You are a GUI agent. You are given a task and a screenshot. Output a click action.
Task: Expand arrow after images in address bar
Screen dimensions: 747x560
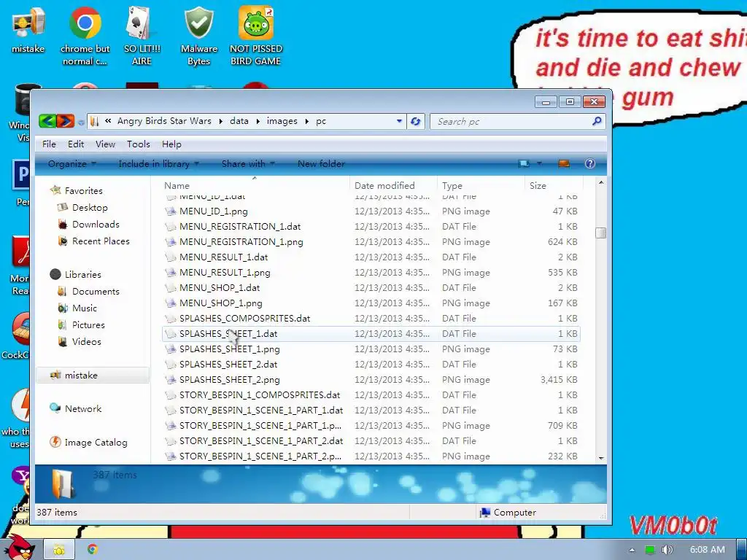[x=306, y=122]
